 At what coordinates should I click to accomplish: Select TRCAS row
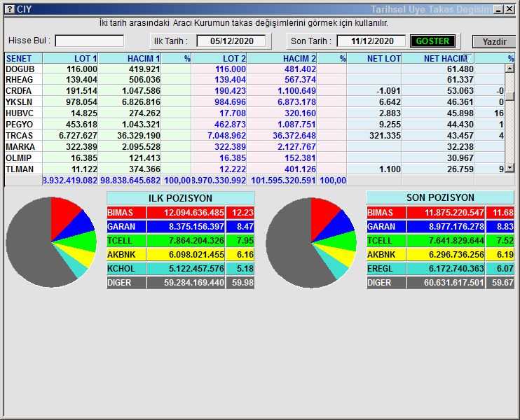254,136
